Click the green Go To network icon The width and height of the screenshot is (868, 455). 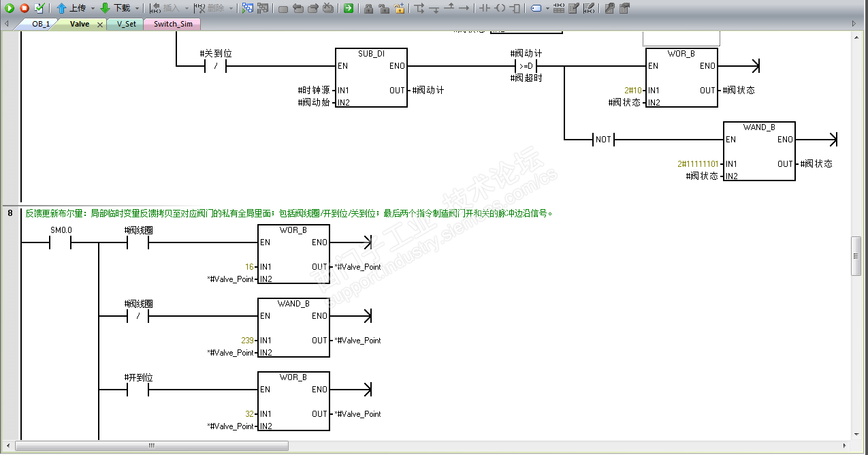[348, 8]
